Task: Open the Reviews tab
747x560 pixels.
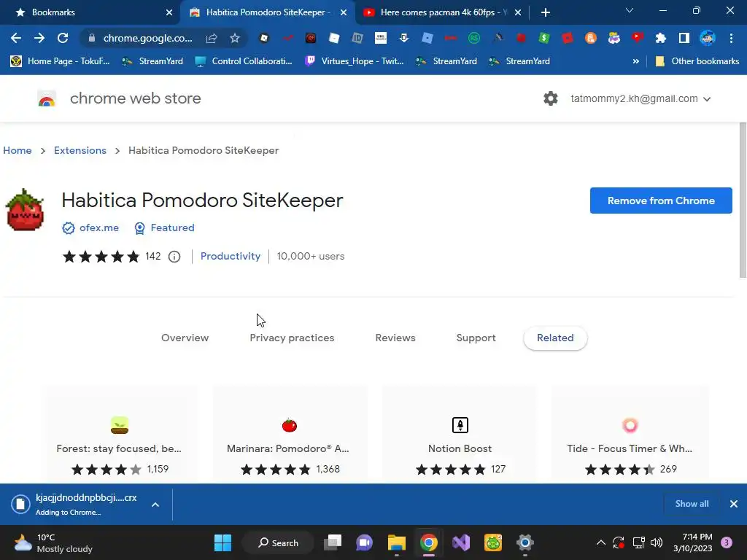Action: [x=395, y=338]
